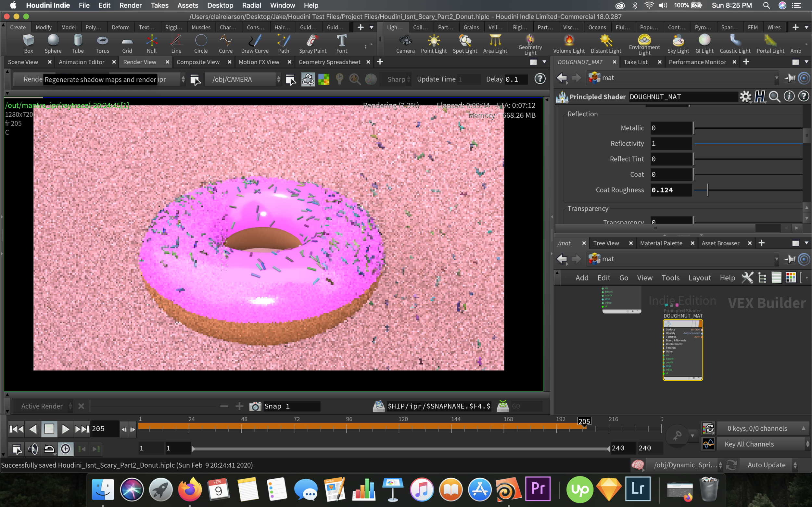The height and width of the screenshot is (507, 812).
Task: Select the Box shelf tool
Action: [29, 44]
